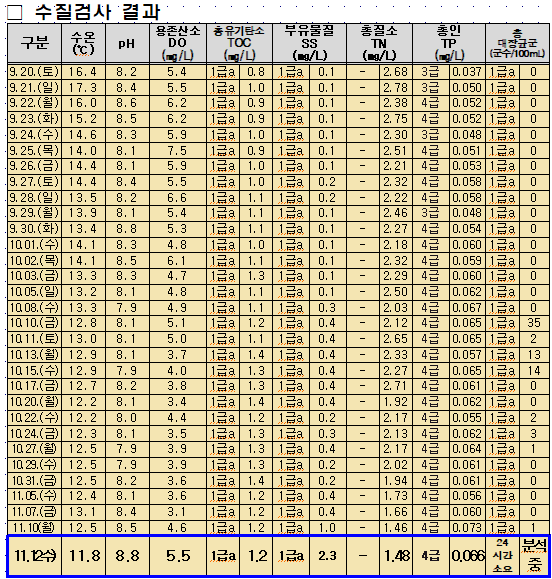Click DO value 7.5 in the 9.25 row
This screenshot has height=579, width=552.
coord(178,151)
